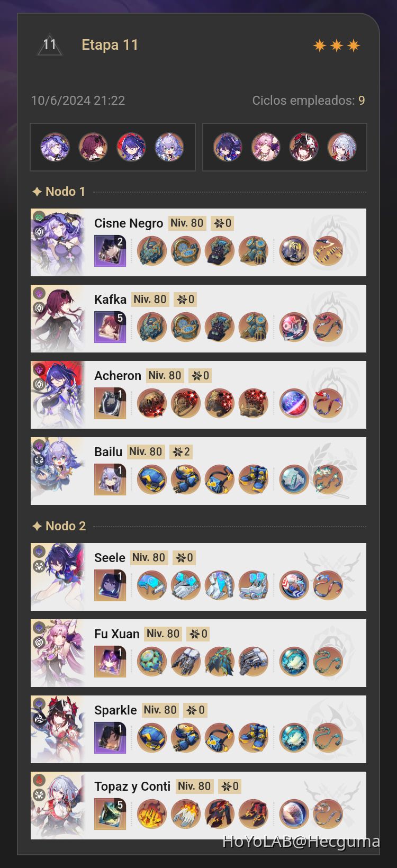Open Cisne Negro's character portrait
The image size is (397, 868).
[x=58, y=242]
